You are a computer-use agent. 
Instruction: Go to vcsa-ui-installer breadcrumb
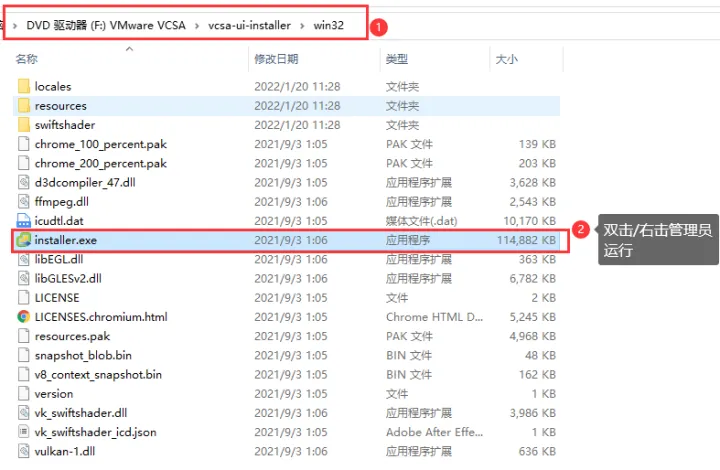click(x=249, y=25)
